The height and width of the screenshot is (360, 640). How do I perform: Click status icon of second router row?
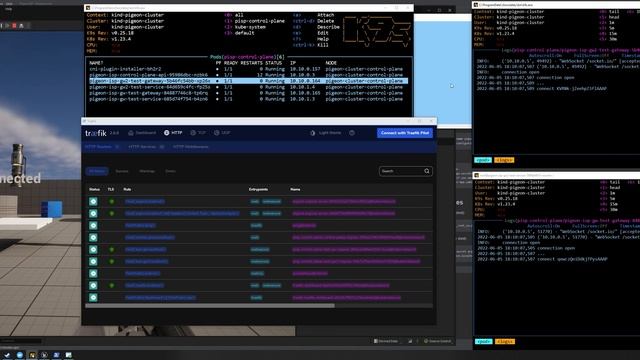(x=93, y=213)
